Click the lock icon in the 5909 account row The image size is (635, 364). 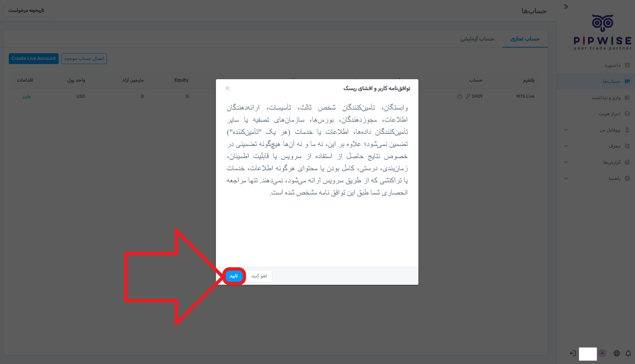pos(460,96)
